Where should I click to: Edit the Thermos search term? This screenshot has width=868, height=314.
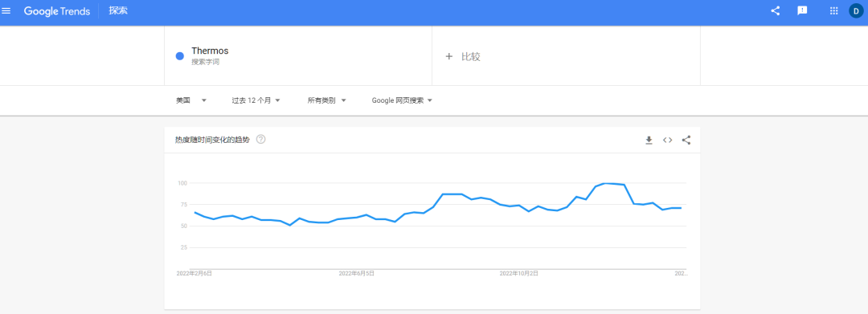click(x=210, y=51)
